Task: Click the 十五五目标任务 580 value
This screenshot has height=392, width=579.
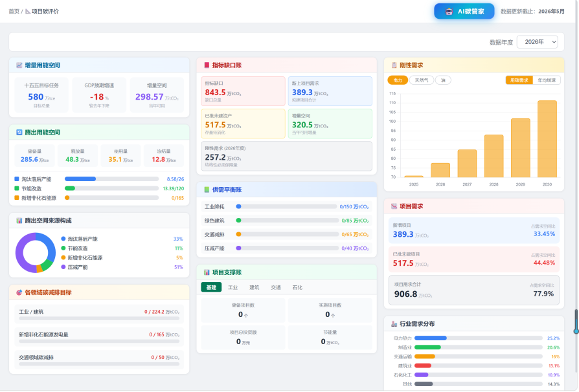Action: (x=36, y=96)
